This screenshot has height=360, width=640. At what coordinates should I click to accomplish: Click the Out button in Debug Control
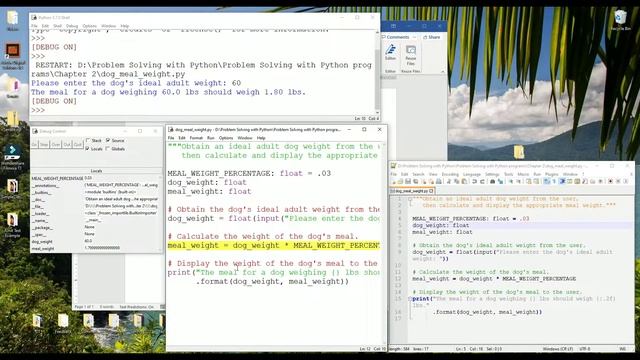click(x=67, y=144)
